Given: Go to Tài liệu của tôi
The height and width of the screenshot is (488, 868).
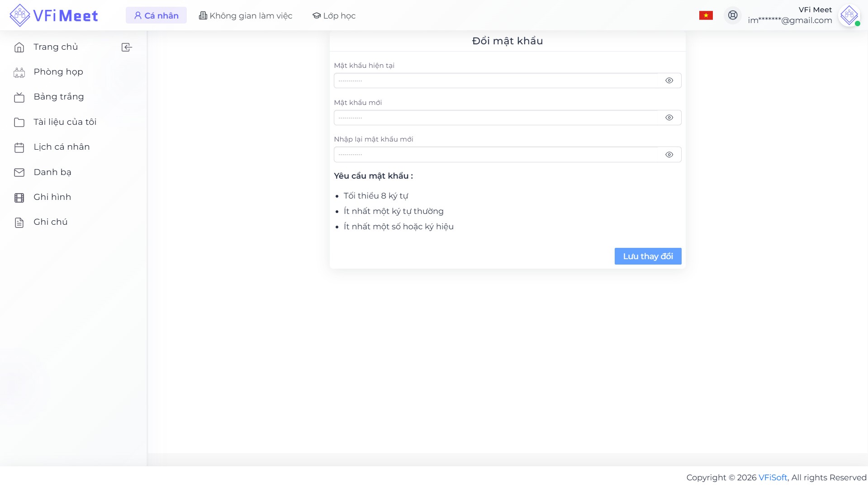Looking at the screenshot, I should (65, 122).
